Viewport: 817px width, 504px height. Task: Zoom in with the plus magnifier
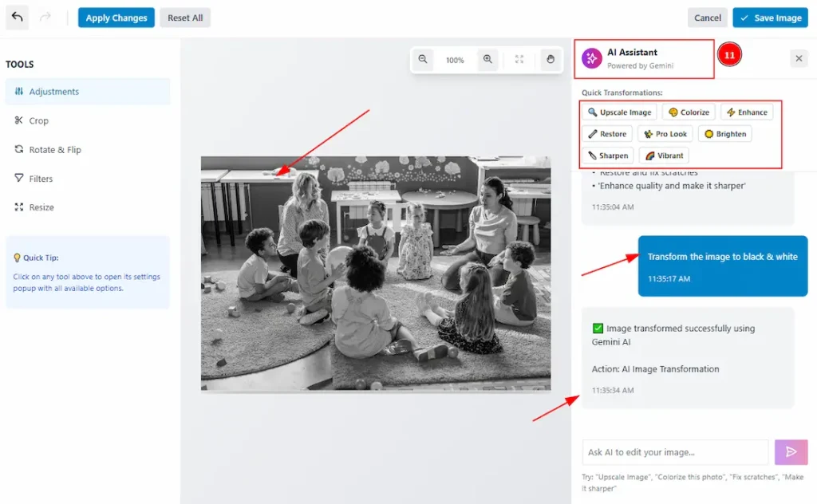point(487,60)
